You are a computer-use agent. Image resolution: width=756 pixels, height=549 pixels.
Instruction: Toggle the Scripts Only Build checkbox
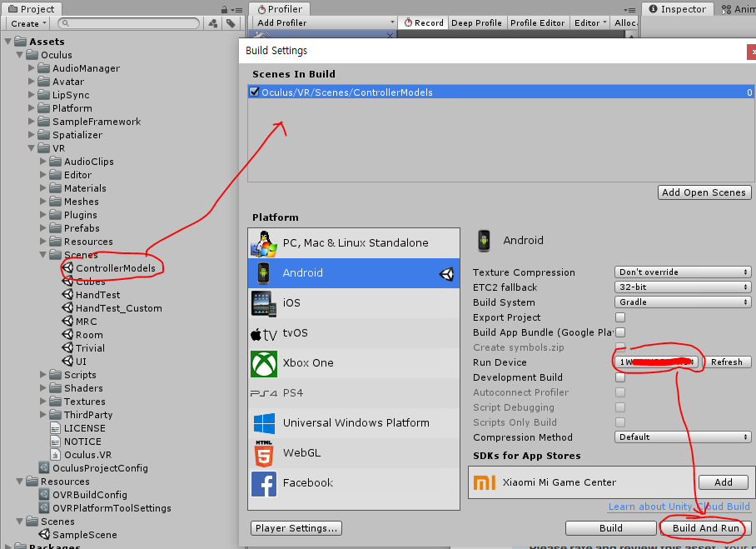click(x=620, y=422)
